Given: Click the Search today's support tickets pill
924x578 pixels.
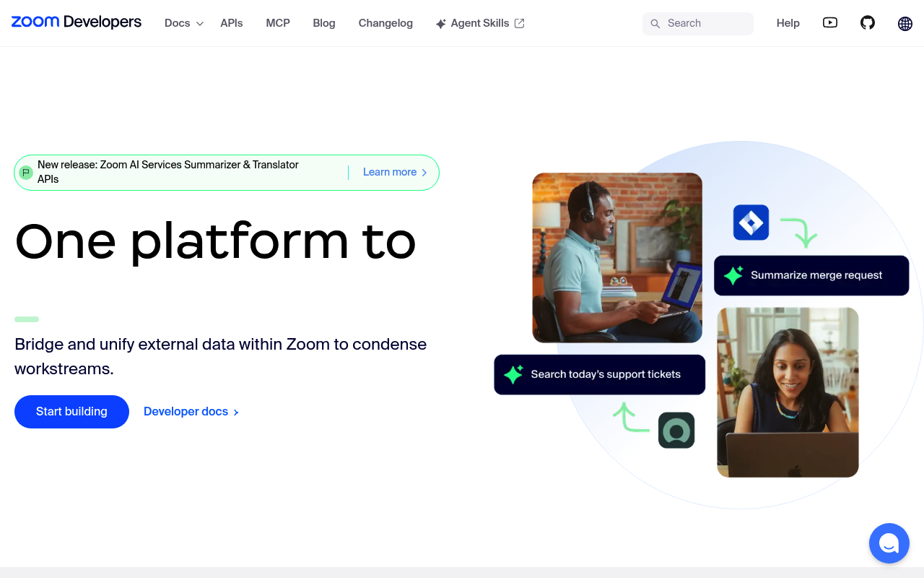Looking at the screenshot, I should [x=599, y=374].
